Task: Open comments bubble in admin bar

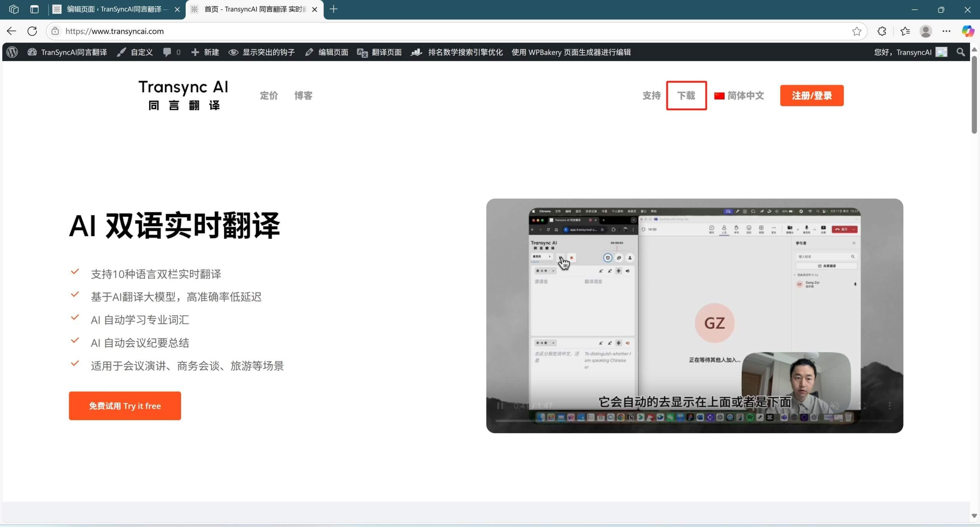Action: pyautogui.click(x=171, y=52)
